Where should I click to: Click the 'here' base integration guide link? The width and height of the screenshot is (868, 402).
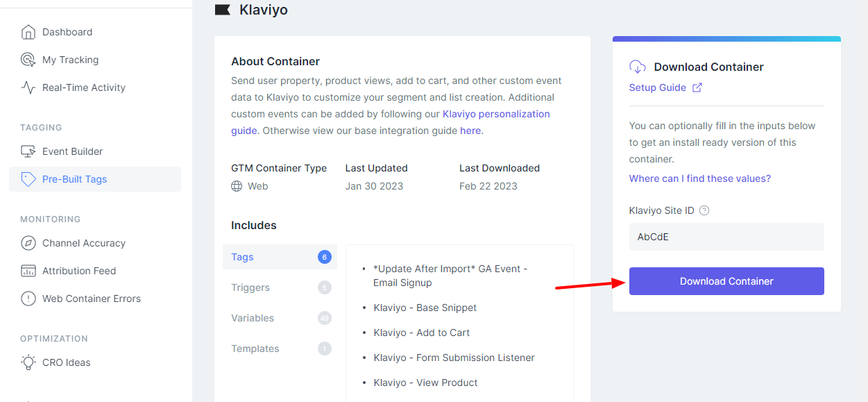tap(470, 131)
